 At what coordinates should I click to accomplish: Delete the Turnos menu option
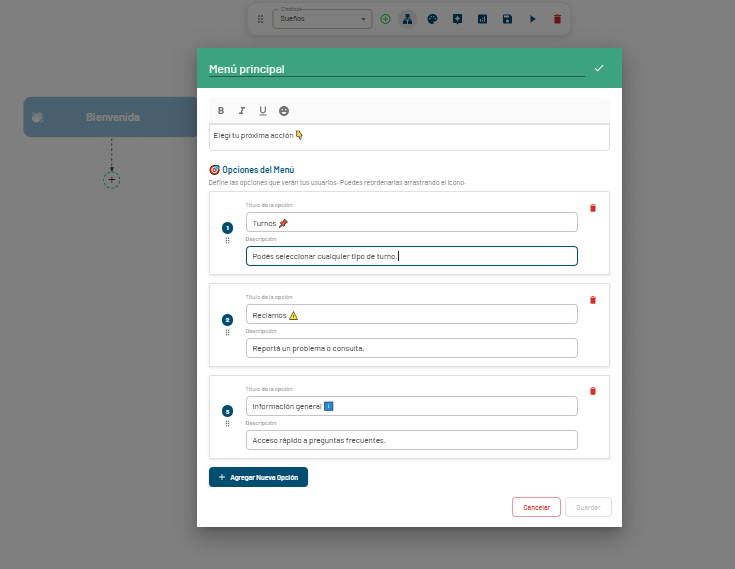(x=593, y=208)
